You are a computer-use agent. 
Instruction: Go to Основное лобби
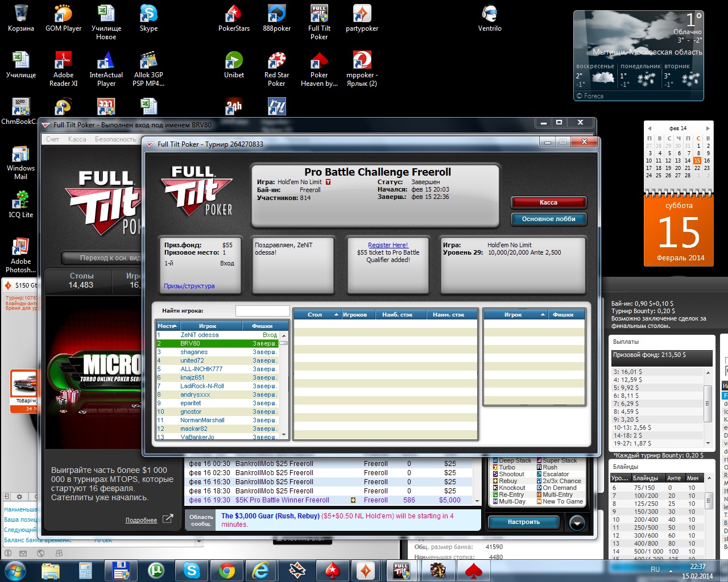(x=548, y=219)
